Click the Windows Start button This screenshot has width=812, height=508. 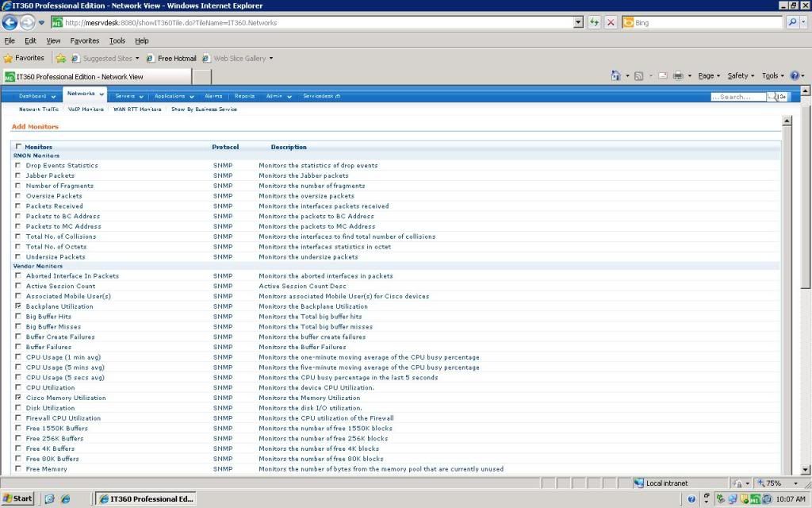pyautogui.click(x=18, y=498)
